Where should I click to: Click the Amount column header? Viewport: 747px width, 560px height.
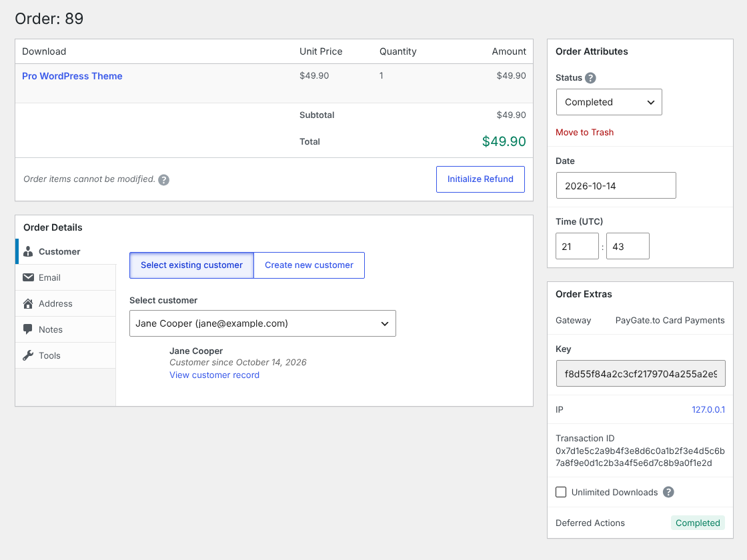(x=509, y=51)
